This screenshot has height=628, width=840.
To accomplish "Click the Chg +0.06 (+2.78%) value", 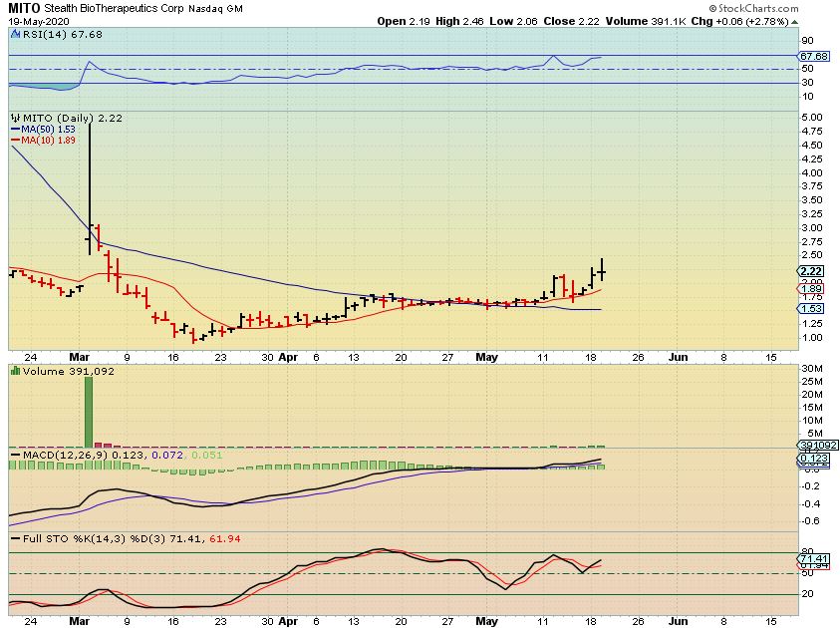I will tap(739, 22).
